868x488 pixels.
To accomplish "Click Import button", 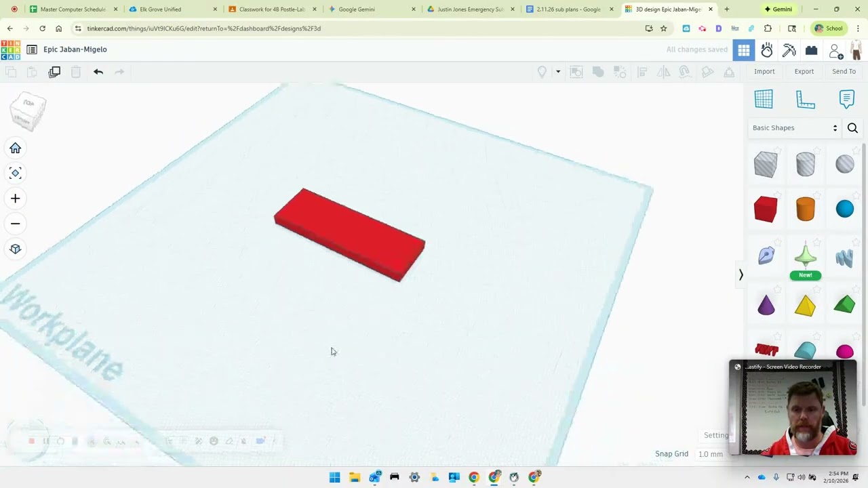I will (764, 71).
